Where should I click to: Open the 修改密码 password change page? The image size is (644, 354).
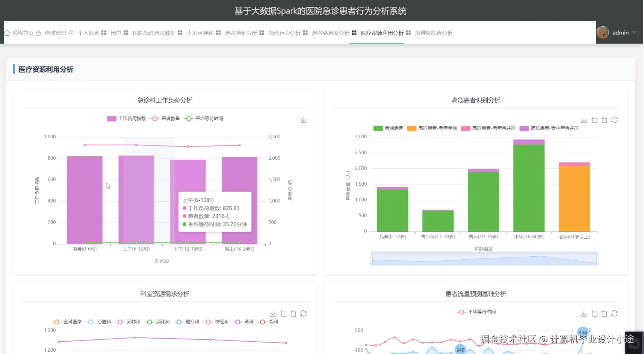coord(55,33)
